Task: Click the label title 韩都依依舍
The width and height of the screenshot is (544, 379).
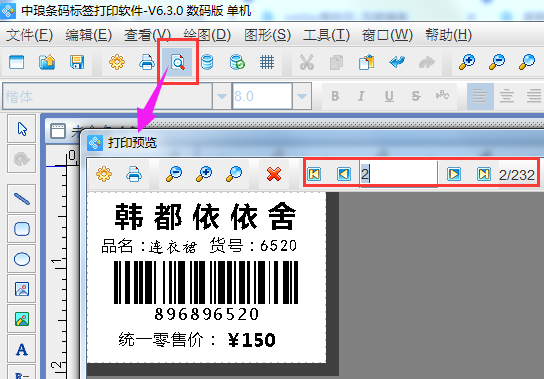Action: (x=205, y=217)
